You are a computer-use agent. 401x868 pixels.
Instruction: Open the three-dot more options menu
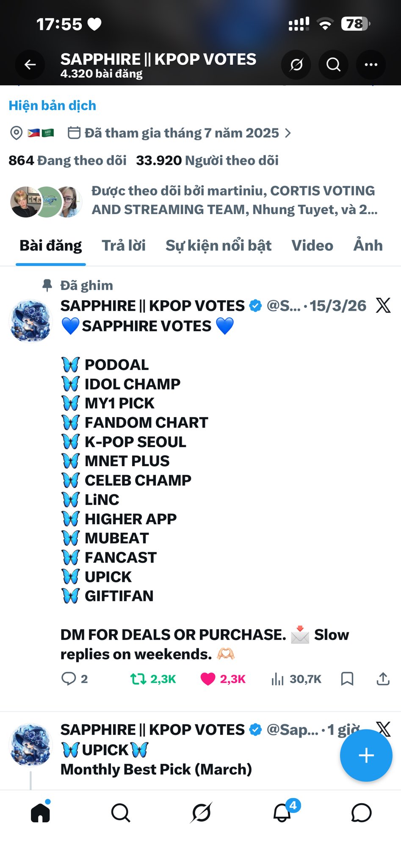[x=371, y=65]
